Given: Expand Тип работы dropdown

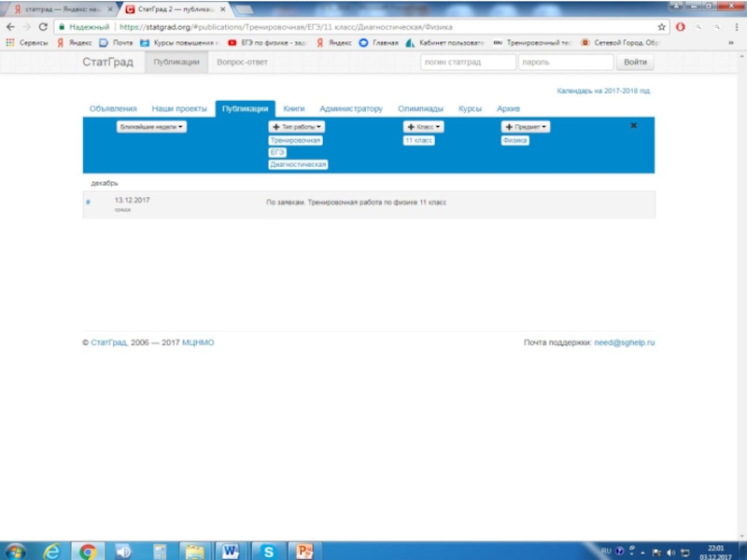Looking at the screenshot, I should coord(297,127).
